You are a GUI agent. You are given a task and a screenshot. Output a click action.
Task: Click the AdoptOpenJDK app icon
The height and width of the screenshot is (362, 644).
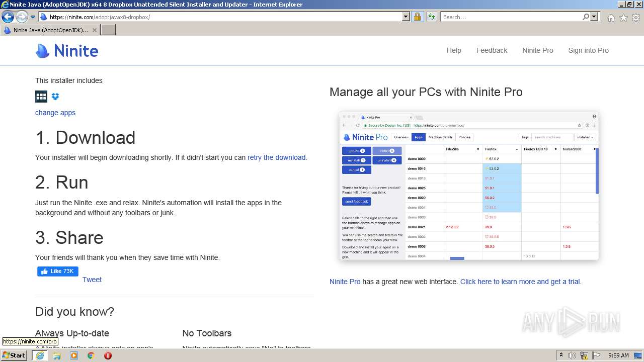coord(41,97)
